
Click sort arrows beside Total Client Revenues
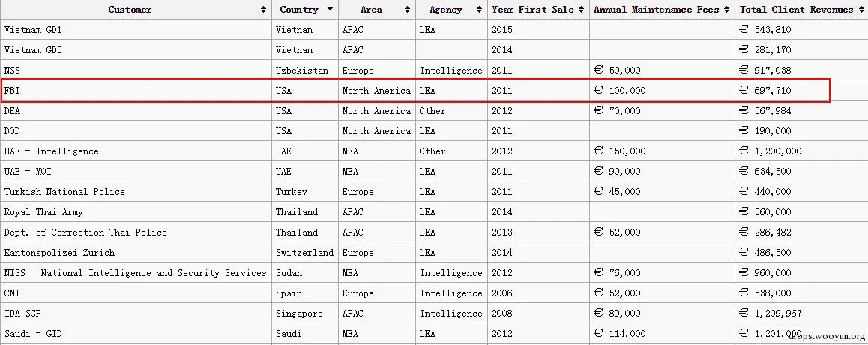(861, 10)
